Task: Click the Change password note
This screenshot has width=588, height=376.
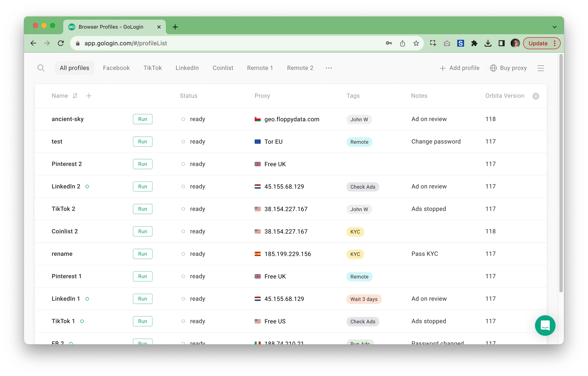Action: [436, 142]
